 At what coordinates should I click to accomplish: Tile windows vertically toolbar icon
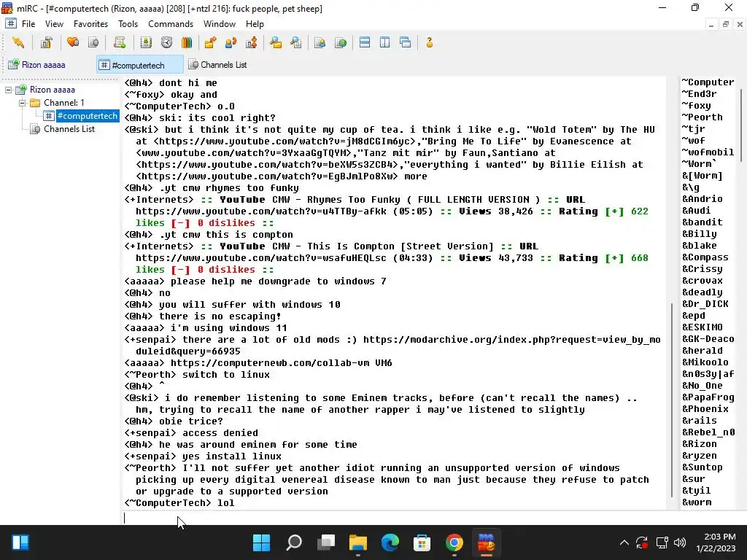[385, 43]
